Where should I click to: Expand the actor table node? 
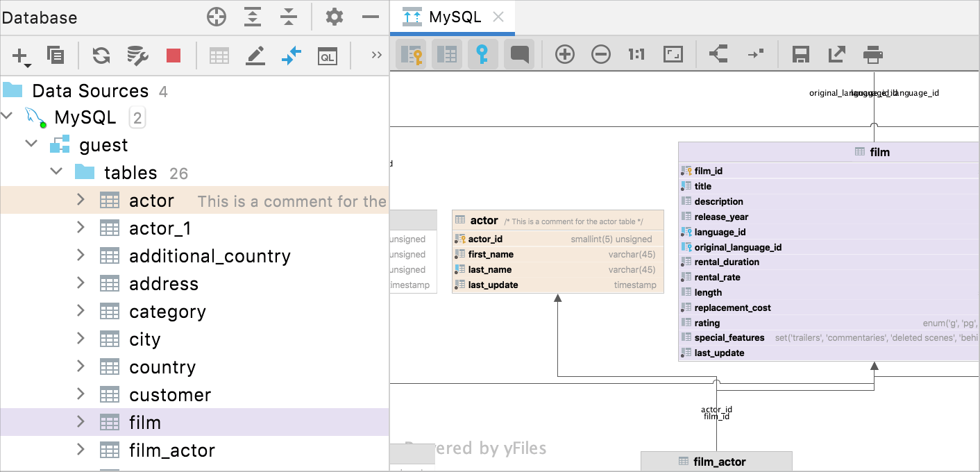(81, 200)
